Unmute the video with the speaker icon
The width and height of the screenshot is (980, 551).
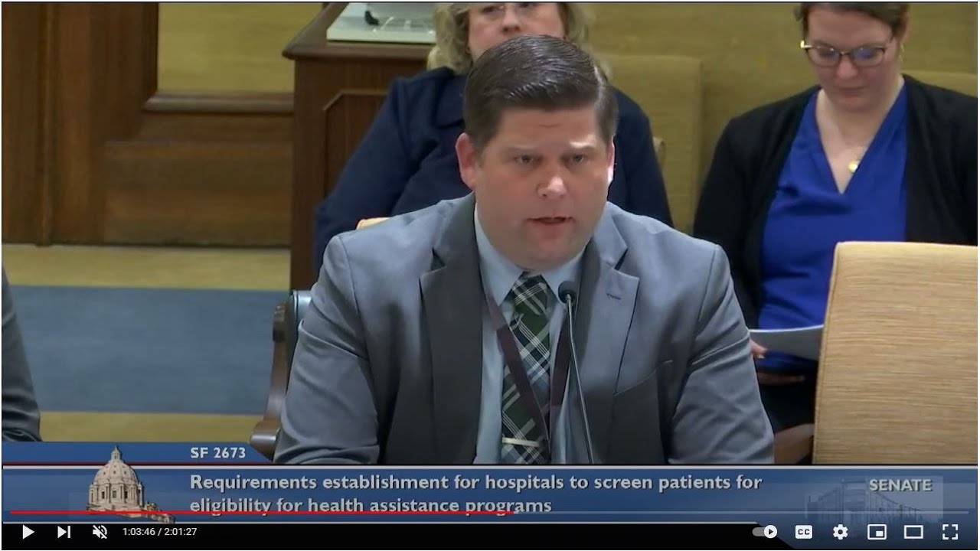100,532
